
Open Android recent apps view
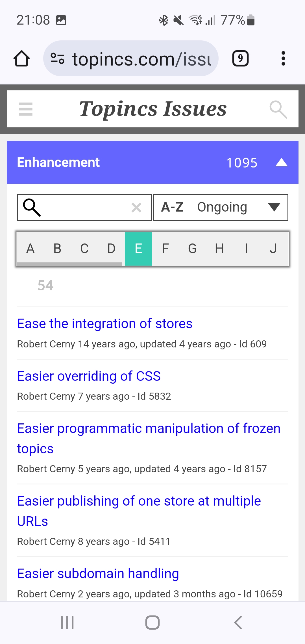pyautogui.click(x=67, y=623)
